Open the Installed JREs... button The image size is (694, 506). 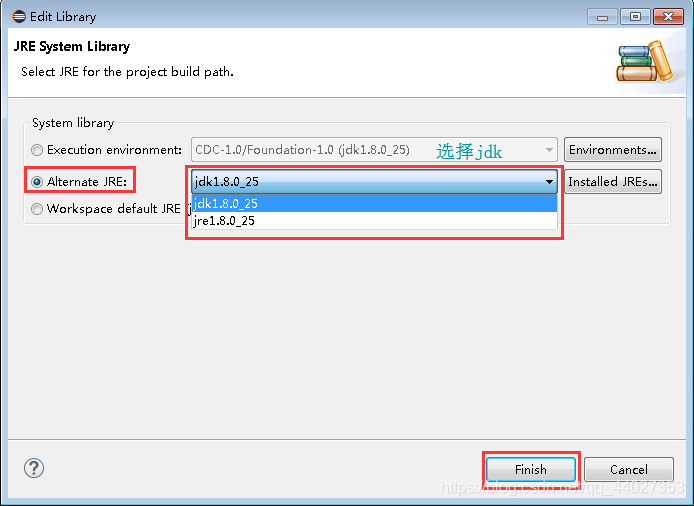[613, 182]
